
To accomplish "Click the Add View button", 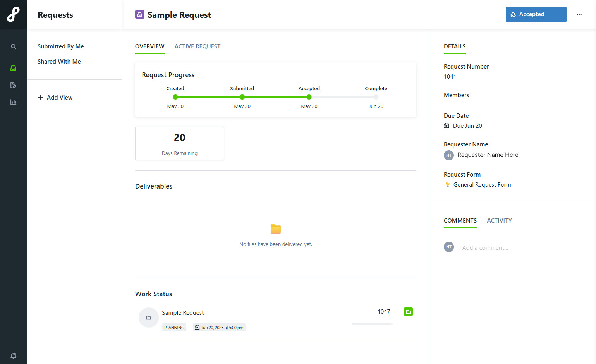I will [55, 98].
